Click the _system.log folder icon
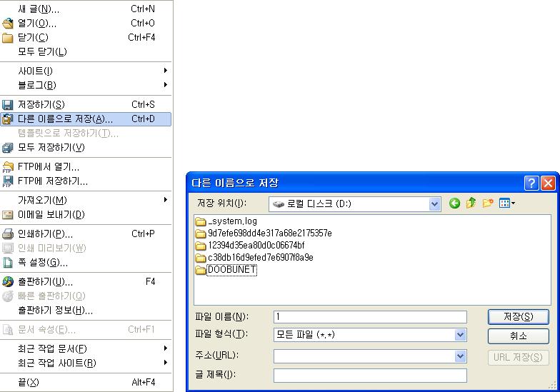This screenshot has width=560, height=392. click(201, 221)
